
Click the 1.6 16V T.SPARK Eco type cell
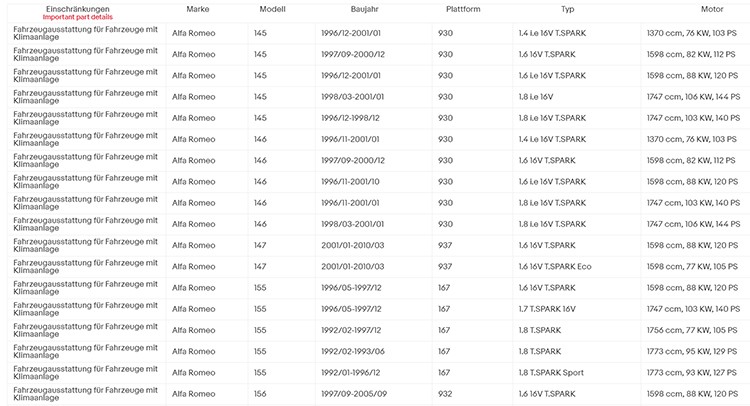coord(555,266)
